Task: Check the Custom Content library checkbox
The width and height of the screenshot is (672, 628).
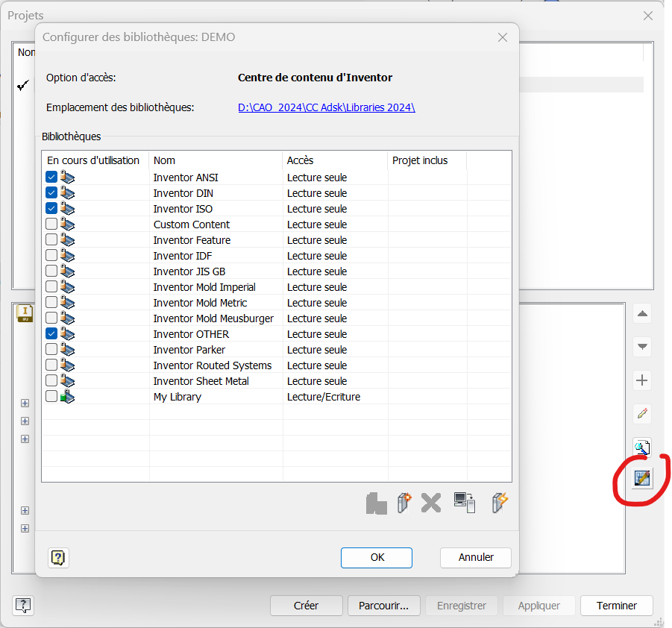Action: click(51, 224)
